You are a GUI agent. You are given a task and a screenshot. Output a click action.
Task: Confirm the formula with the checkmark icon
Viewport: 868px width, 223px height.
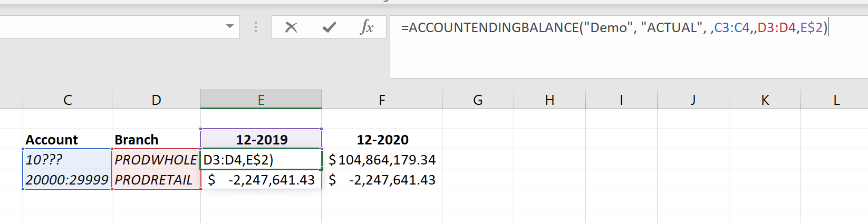(x=329, y=27)
